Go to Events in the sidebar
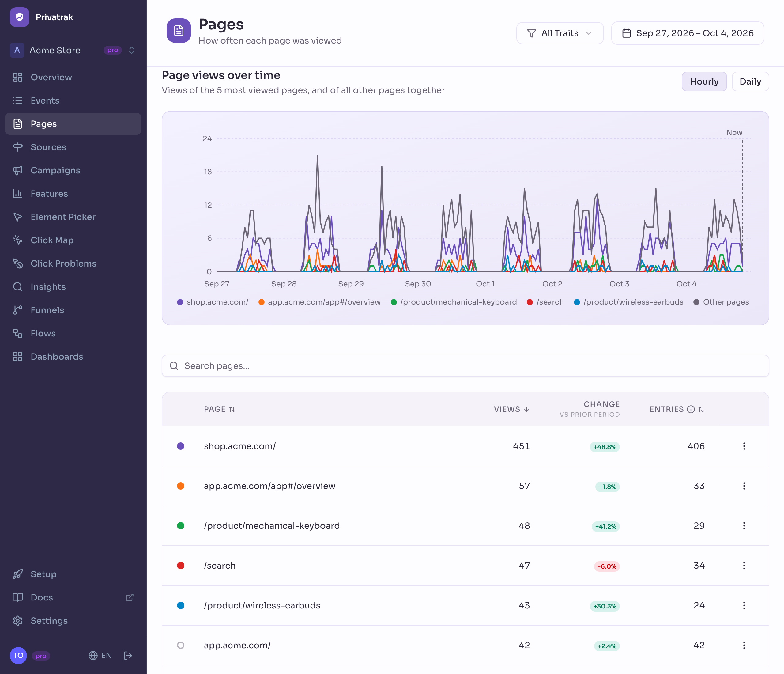Viewport: 784px width, 674px height. tap(73, 101)
